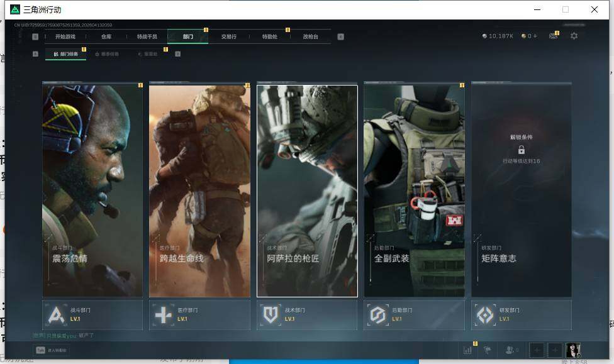This screenshot has height=364, width=614.
Task: Click the title text 全副武装
Action: coord(391,258)
